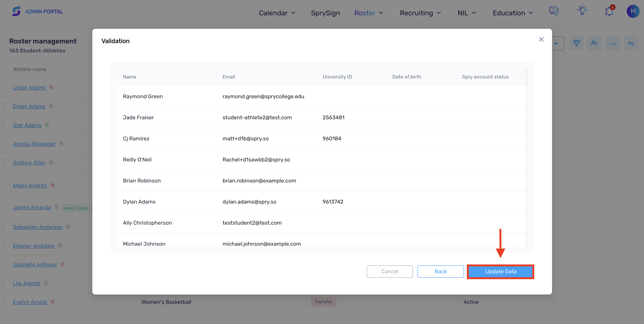Click the Email column header

coord(229,77)
